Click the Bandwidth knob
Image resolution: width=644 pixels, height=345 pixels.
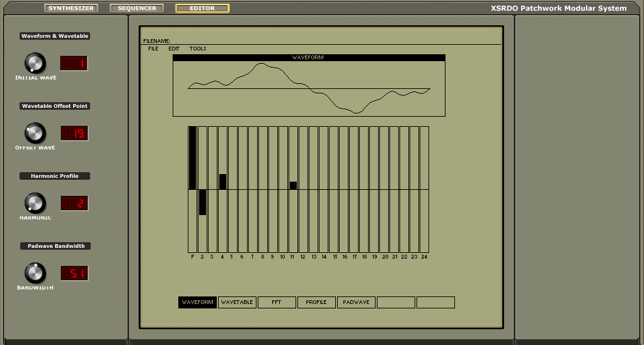point(35,273)
